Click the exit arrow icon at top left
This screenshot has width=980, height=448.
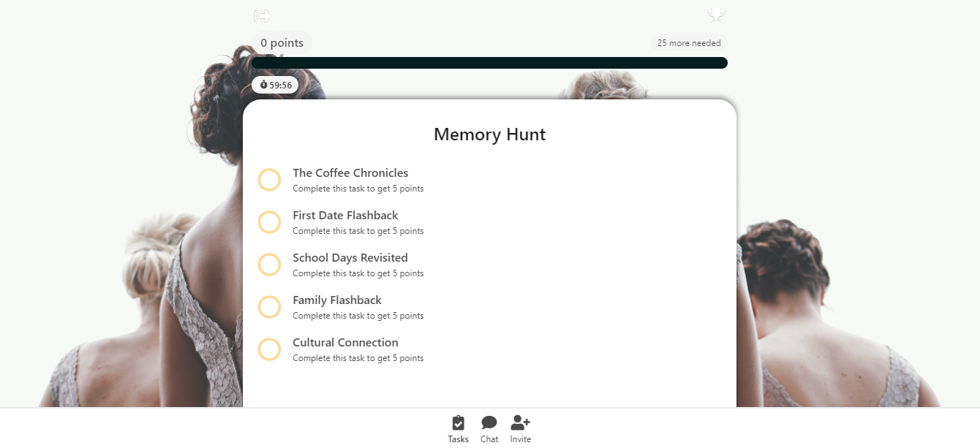tap(263, 15)
